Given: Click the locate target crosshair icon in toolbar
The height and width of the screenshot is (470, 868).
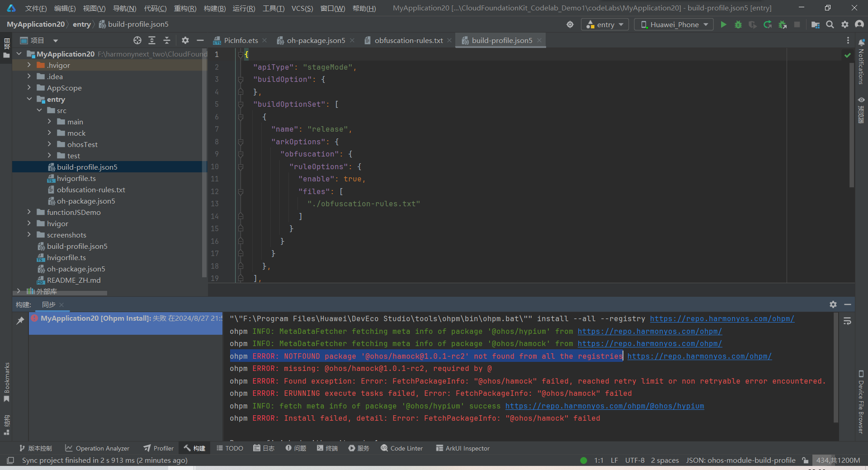Looking at the screenshot, I should click(x=570, y=24).
